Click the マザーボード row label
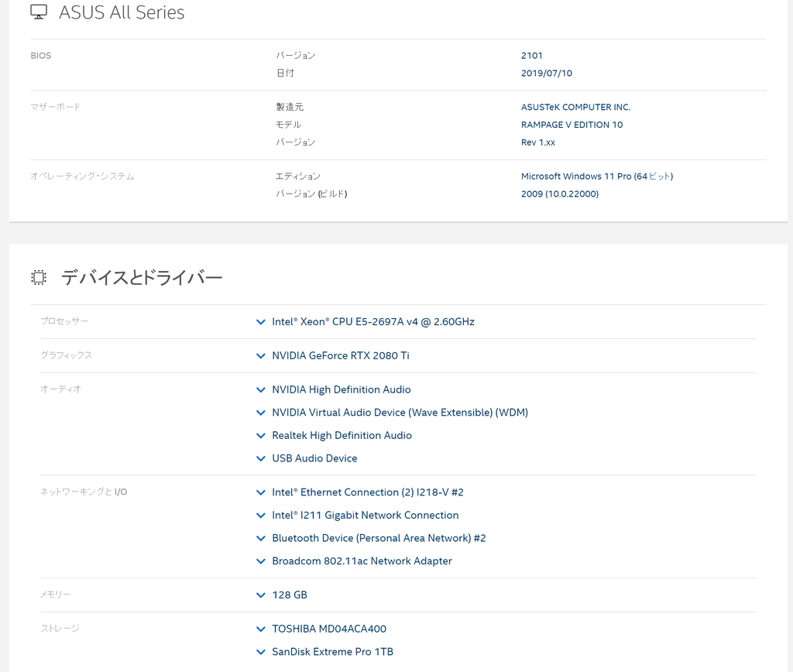 click(55, 107)
